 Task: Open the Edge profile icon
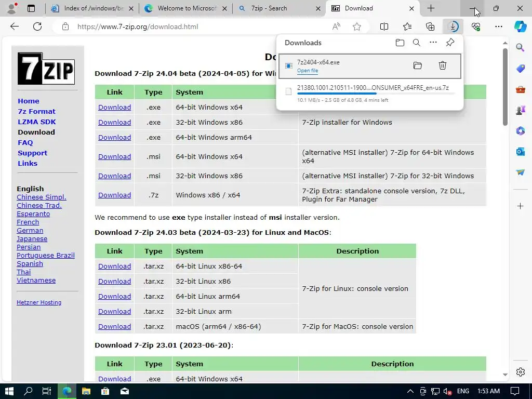click(x=12, y=8)
